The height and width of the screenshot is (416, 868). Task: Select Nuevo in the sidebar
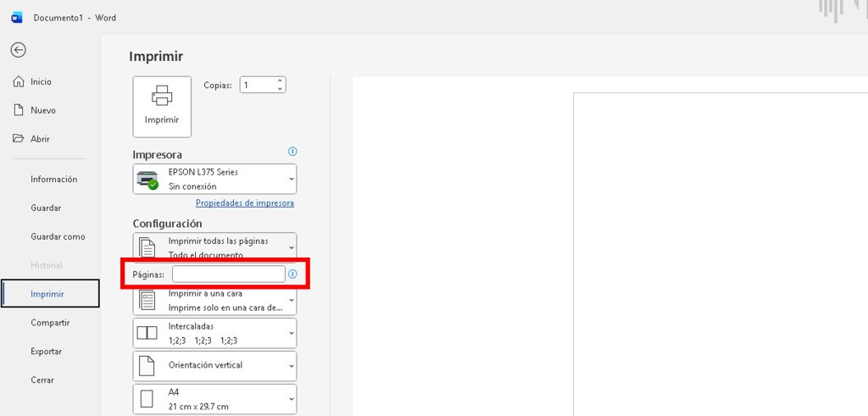pyautogui.click(x=42, y=110)
